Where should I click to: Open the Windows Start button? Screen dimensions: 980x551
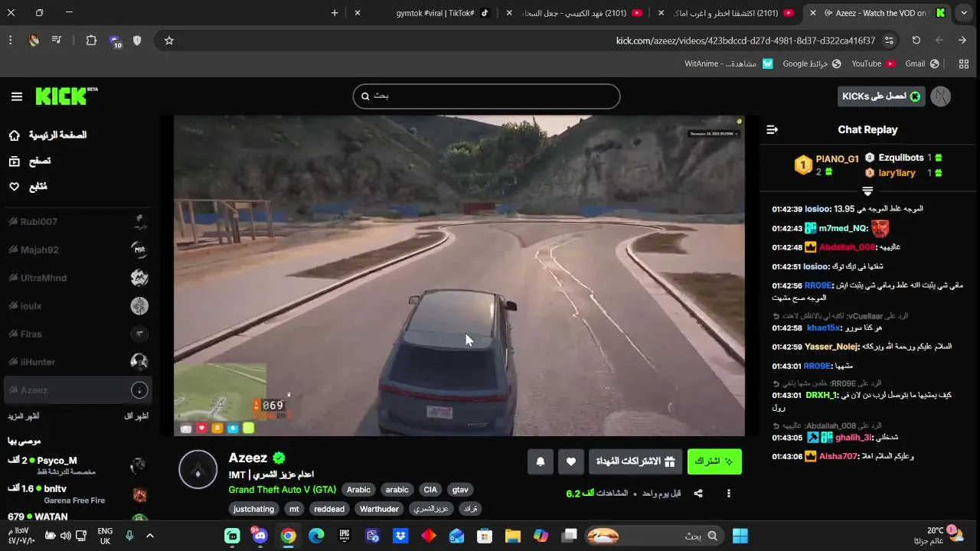tap(740, 536)
